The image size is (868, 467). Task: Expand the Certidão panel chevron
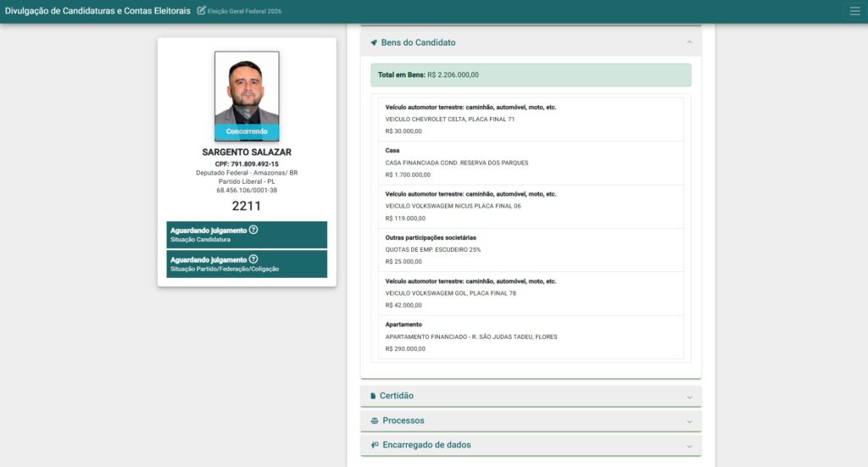689,397
